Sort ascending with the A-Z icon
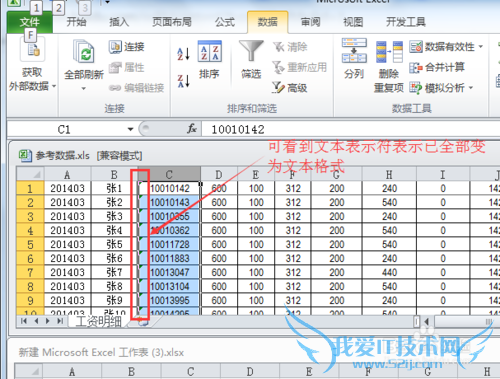The width and height of the screenshot is (500, 379). (x=183, y=54)
